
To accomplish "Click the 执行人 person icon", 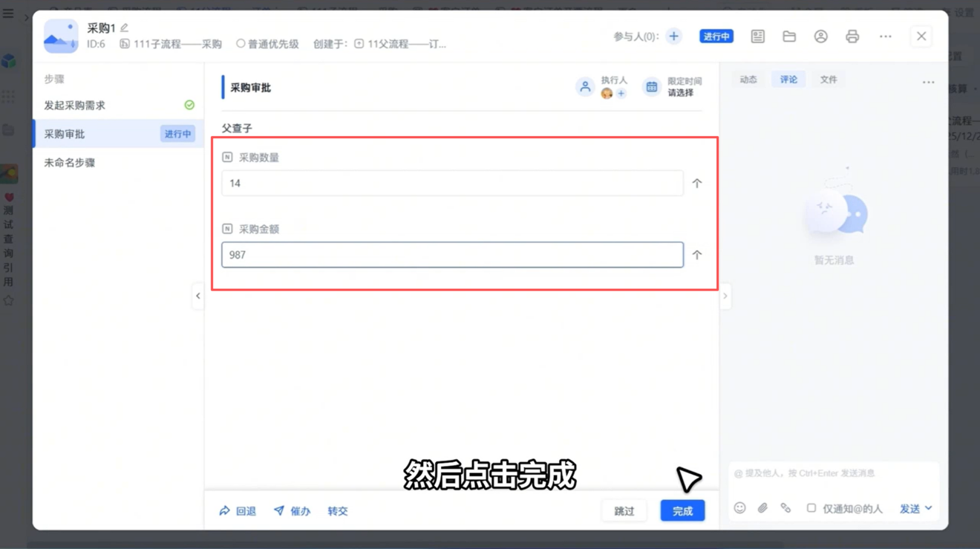I will (585, 87).
